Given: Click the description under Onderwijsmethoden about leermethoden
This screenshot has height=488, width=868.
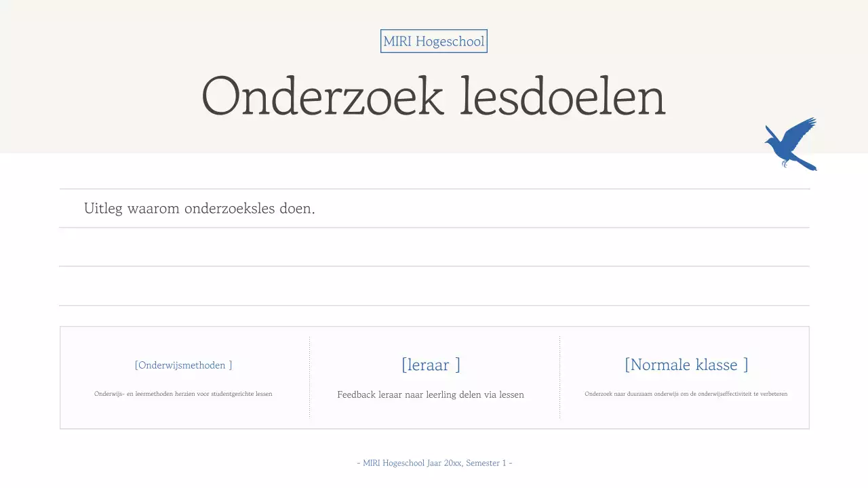Looking at the screenshot, I should point(184,394).
